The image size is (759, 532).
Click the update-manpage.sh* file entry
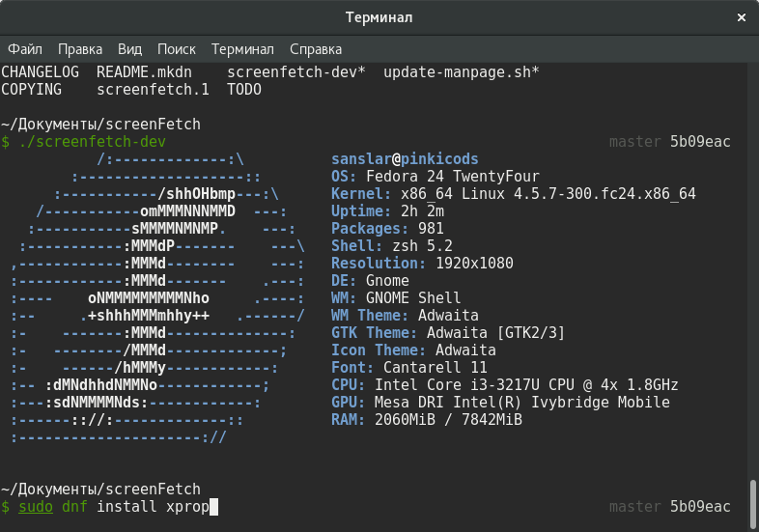click(x=461, y=72)
